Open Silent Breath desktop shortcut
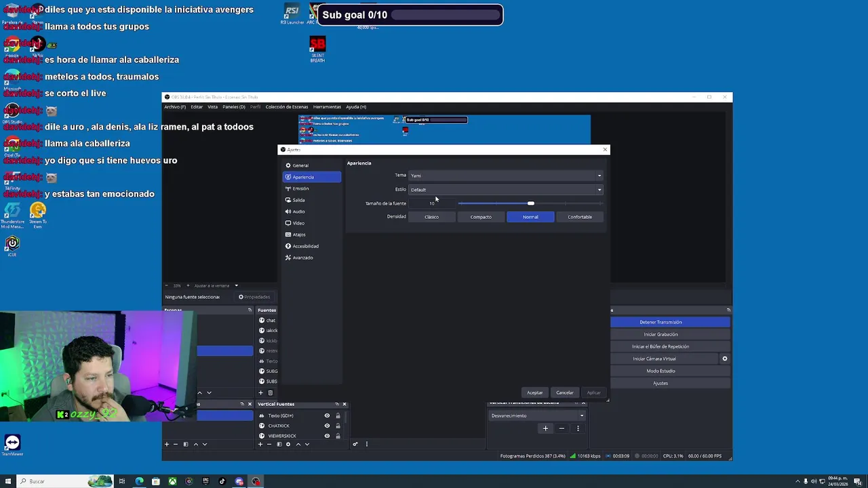This screenshot has width=868, height=488. tap(317, 50)
